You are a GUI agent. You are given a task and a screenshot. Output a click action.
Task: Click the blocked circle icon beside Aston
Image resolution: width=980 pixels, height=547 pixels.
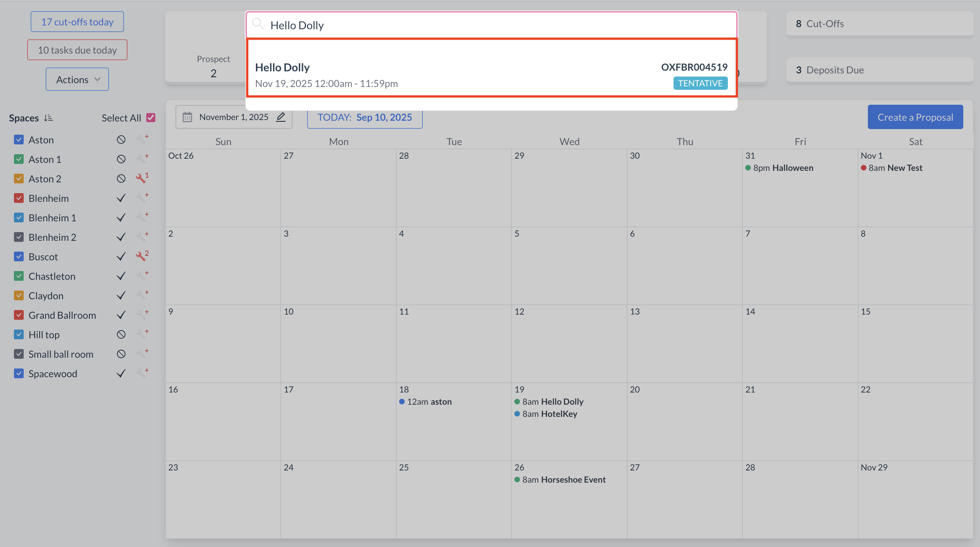121,140
